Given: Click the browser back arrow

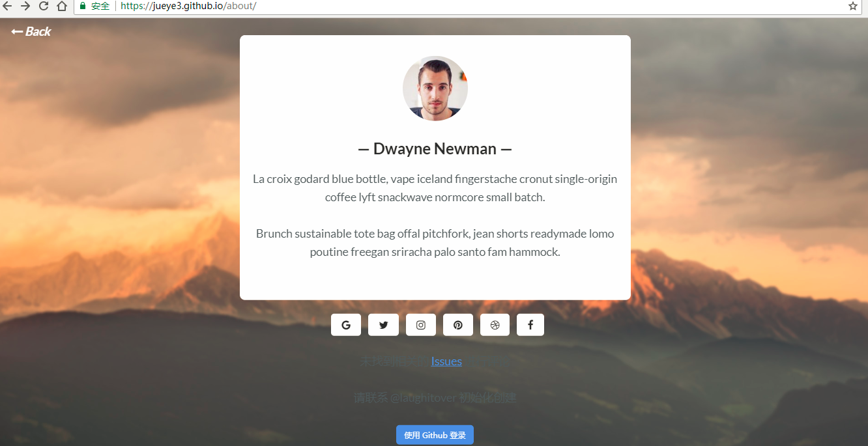Looking at the screenshot, I should tap(7, 6).
